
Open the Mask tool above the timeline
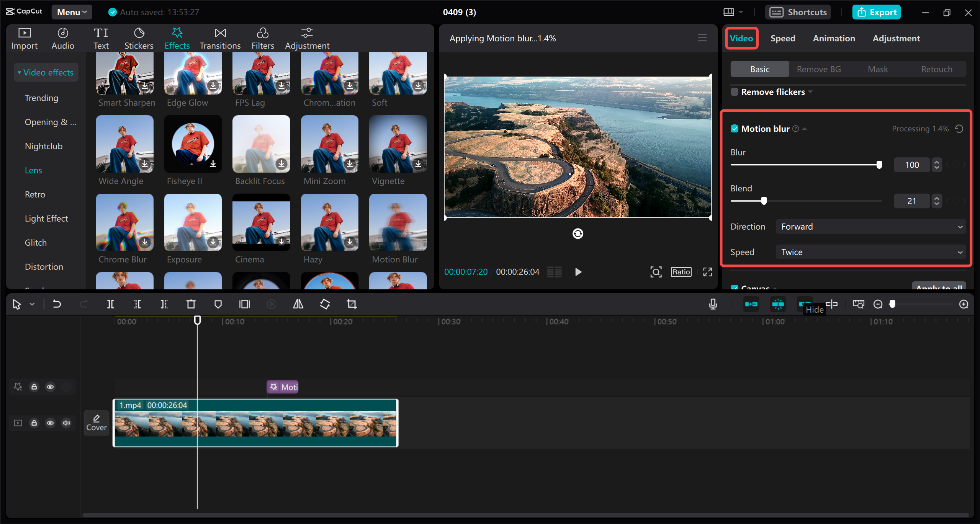point(218,304)
